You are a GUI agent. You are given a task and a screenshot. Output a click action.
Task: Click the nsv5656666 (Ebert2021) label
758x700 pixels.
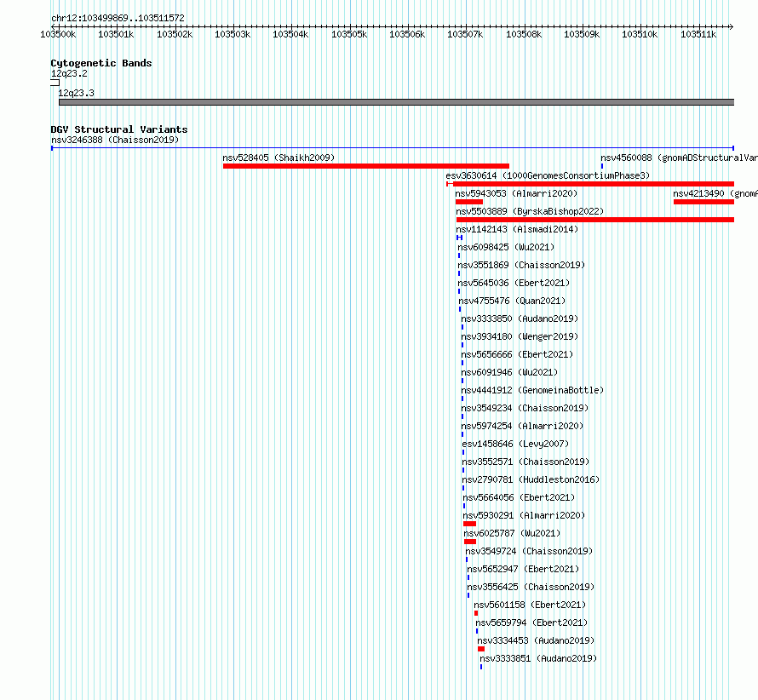(x=517, y=354)
